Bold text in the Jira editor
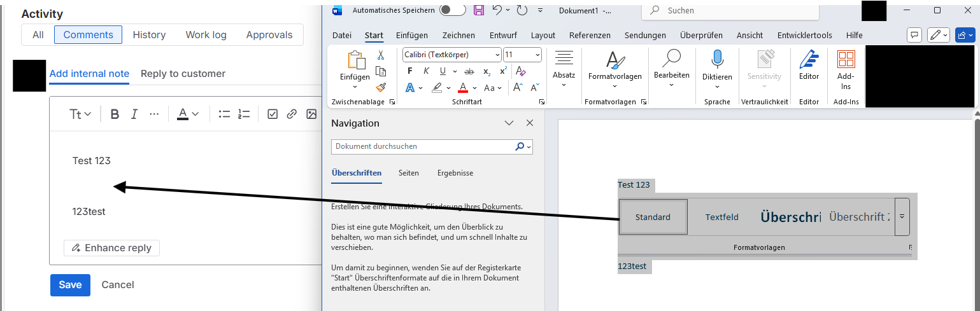The width and height of the screenshot is (980, 311). tap(115, 114)
